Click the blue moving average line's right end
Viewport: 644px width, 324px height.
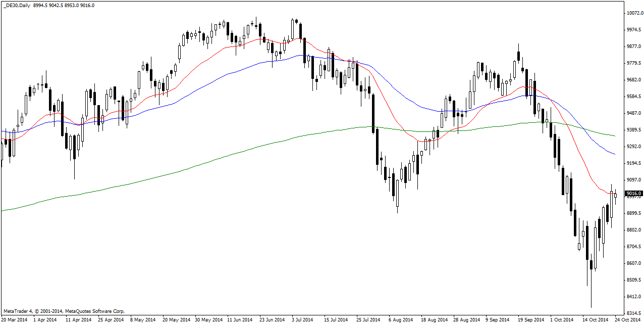coord(613,154)
